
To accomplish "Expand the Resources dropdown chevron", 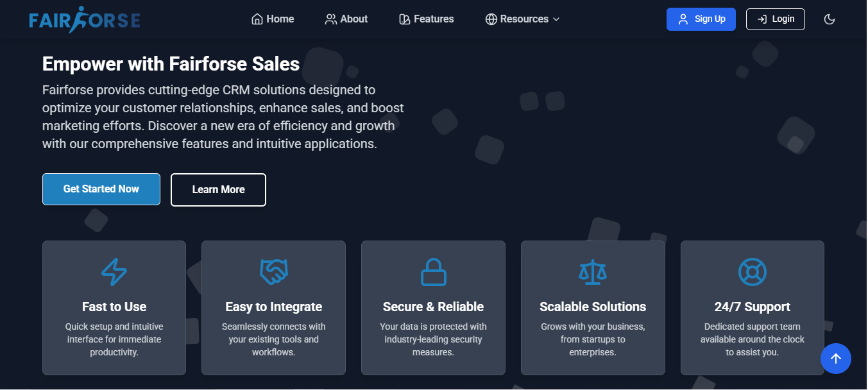I will (x=556, y=19).
